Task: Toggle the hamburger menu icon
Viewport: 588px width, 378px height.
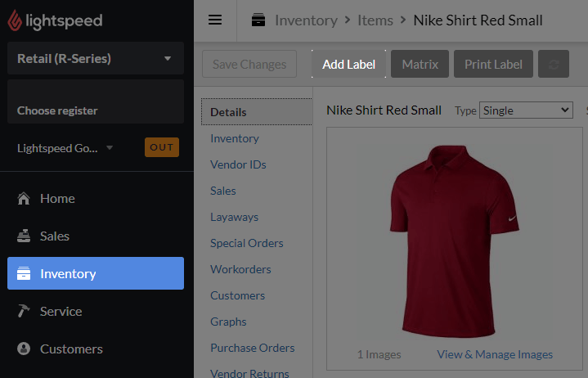Action: coord(215,20)
